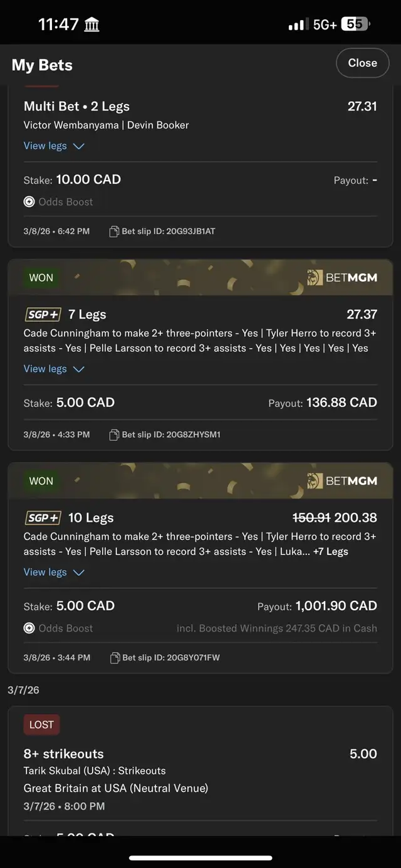Expand View legs on the Multi Bet
This screenshot has width=401, height=868.
coord(54,146)
